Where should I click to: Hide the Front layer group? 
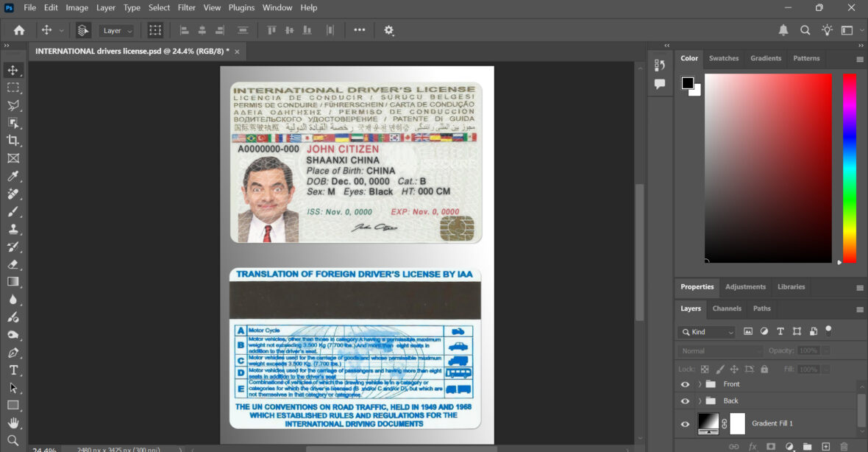tap(685, 384)
